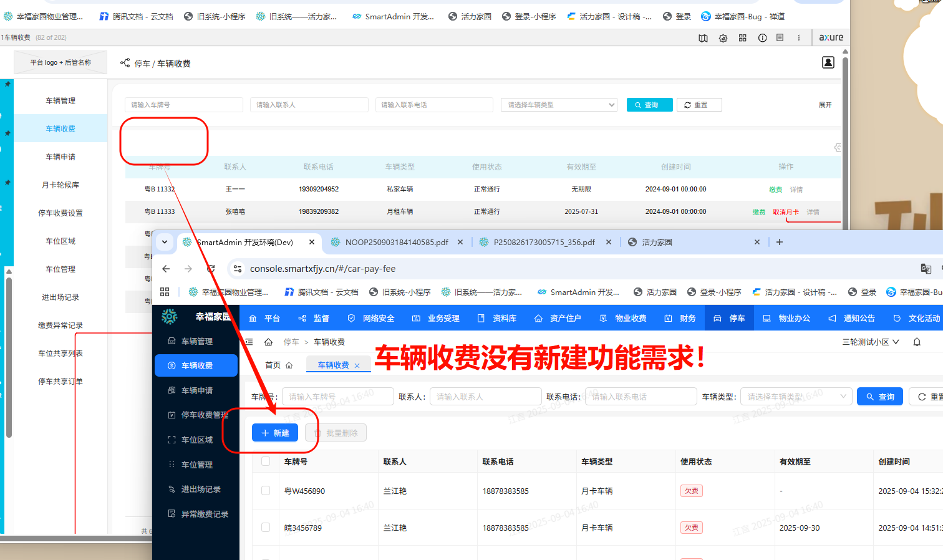Click browser reload icon
The height and width of the screenshot is (560, 943).
click(211, 269)
